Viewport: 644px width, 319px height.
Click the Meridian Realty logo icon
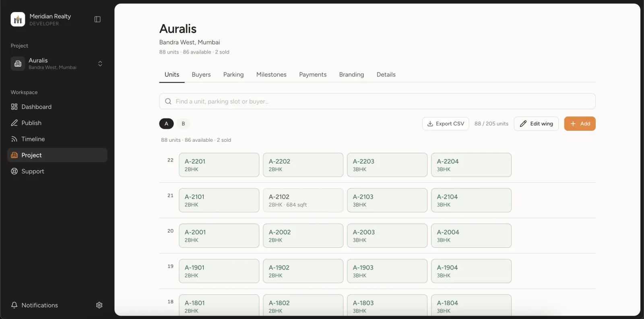pos(18,19)
